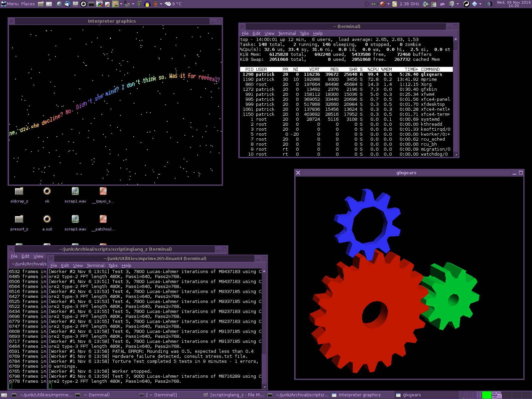The width and height of the screenshot is (532, 399).
Task: Click the clipboard manager icon in panel
Action: (395, 4)
